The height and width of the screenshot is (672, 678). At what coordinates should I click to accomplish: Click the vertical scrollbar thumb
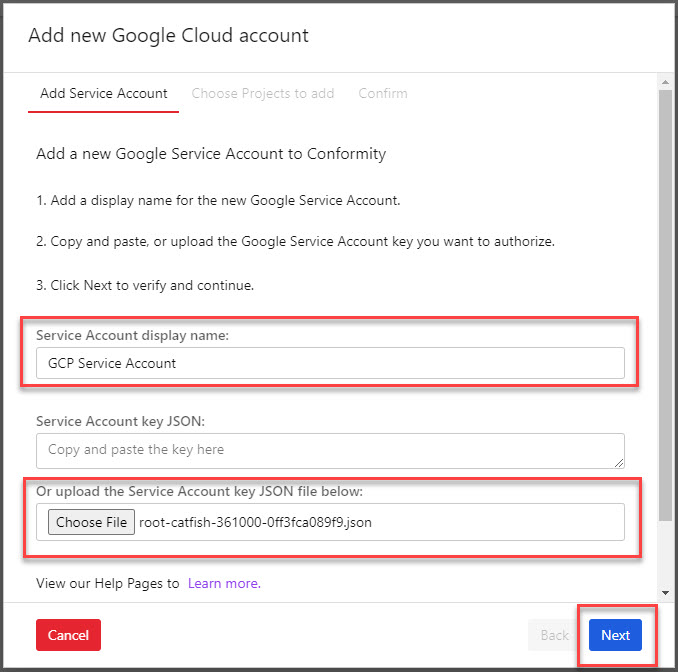(665, 300)
